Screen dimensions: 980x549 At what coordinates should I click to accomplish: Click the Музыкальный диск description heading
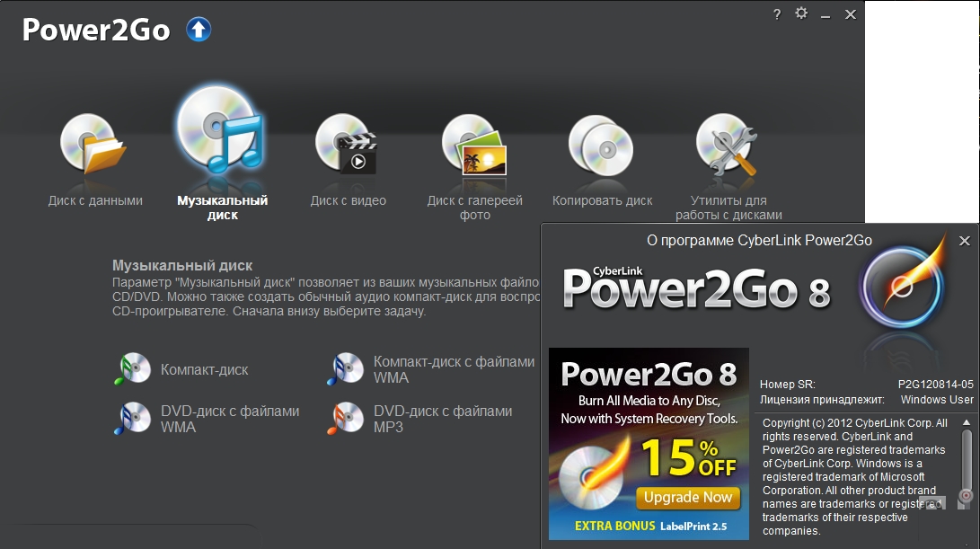coord(182,266)
